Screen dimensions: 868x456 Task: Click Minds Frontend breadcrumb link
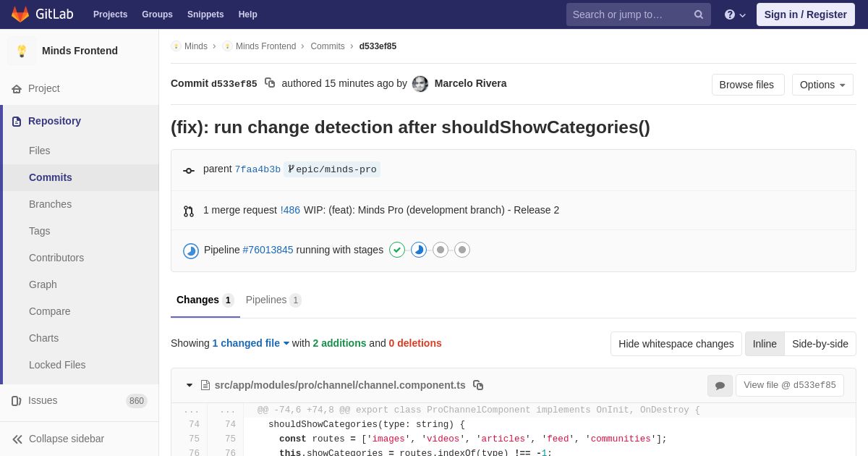265,46
